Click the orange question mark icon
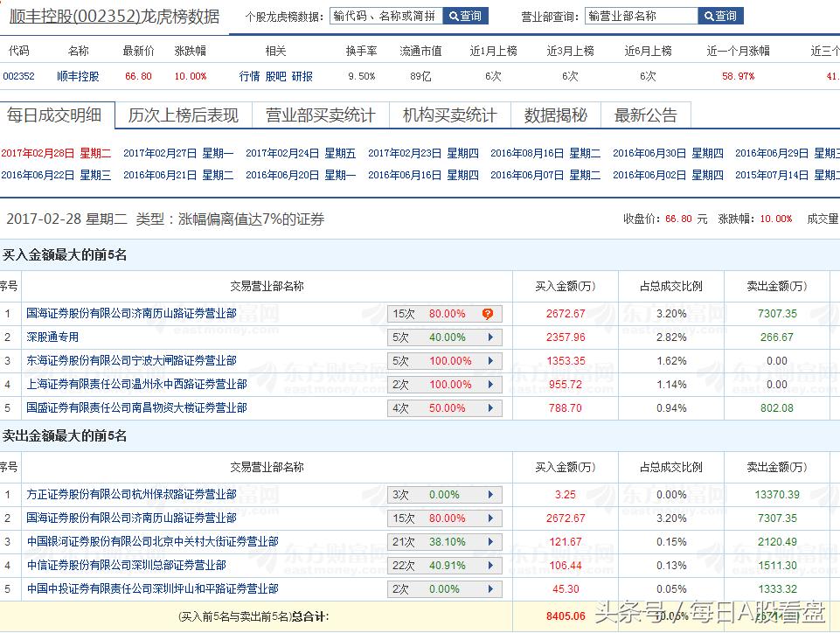 coord(488,313)
